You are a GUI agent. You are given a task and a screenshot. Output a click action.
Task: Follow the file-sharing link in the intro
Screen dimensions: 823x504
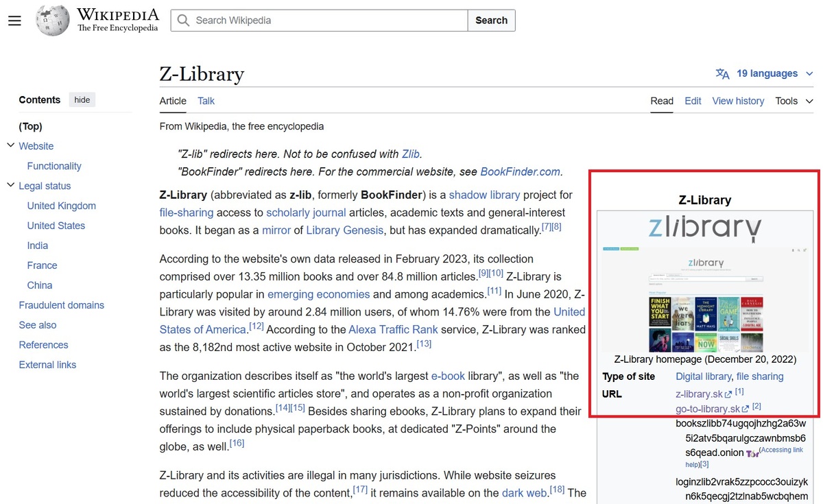click(x=187, y=213)
